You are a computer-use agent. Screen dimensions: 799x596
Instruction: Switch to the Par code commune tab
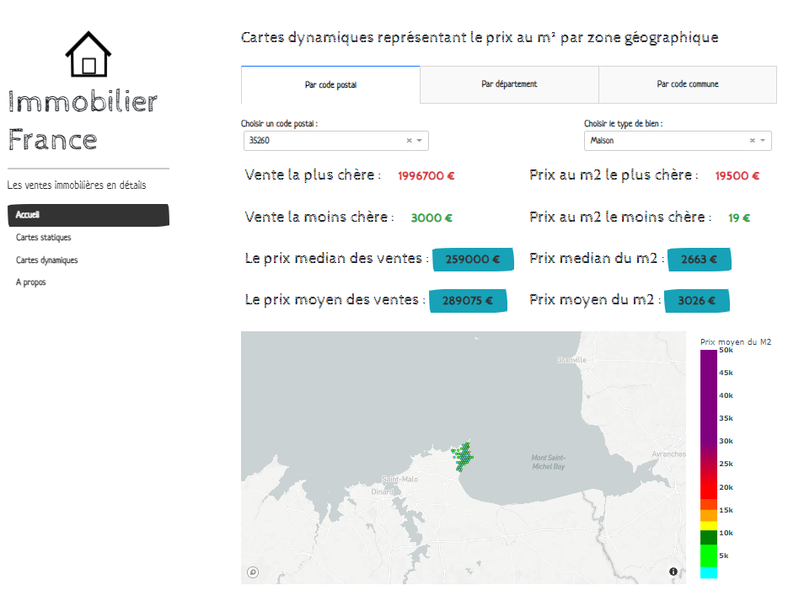coord(687,84)
